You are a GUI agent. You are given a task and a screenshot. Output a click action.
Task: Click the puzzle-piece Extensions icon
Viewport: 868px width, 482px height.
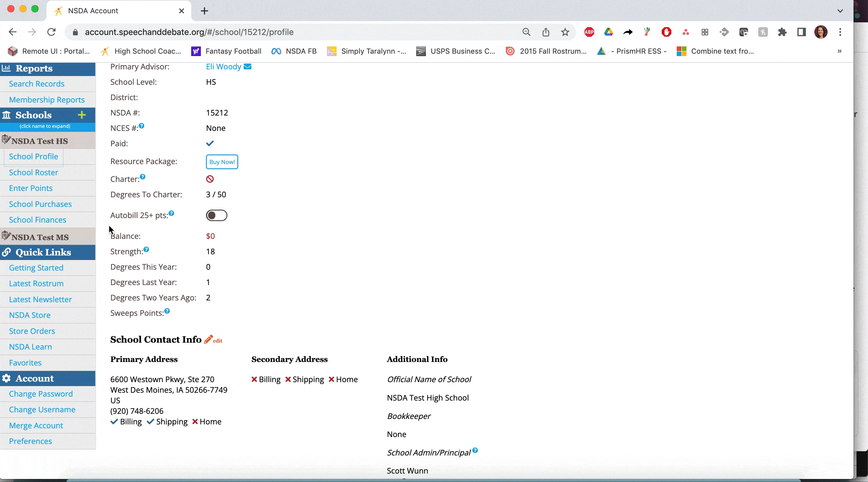[782, 32]
